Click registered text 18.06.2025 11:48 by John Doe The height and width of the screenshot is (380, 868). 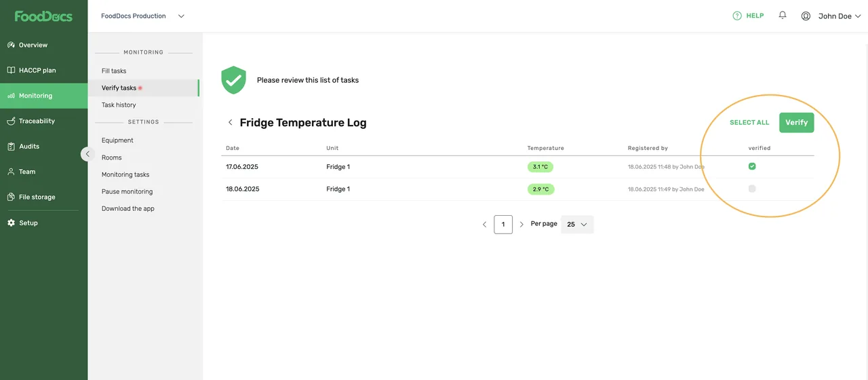(666, 167)
